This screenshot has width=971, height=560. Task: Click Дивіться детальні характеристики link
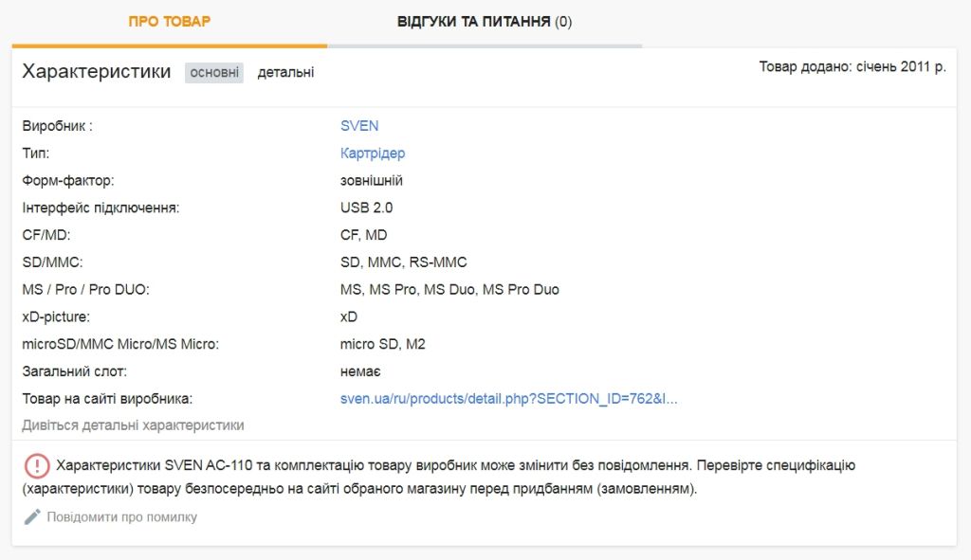tap(133, 425)
